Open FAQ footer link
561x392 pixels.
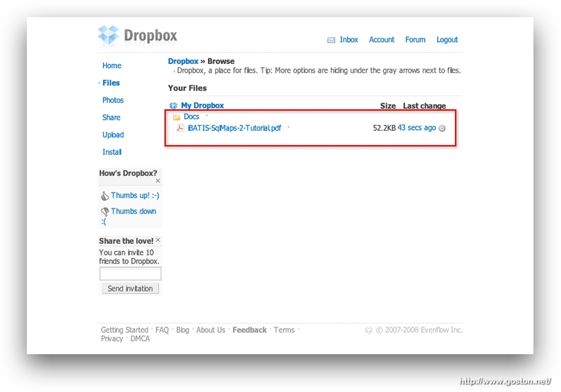point(162,330)
